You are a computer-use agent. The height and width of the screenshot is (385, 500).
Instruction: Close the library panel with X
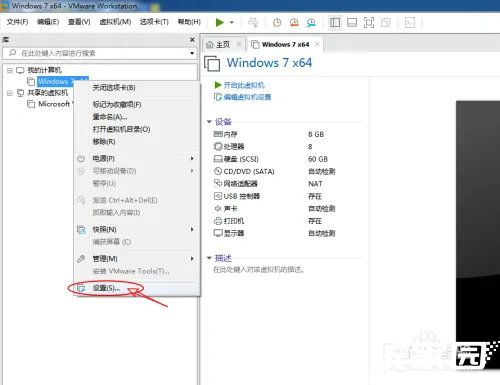192,40
